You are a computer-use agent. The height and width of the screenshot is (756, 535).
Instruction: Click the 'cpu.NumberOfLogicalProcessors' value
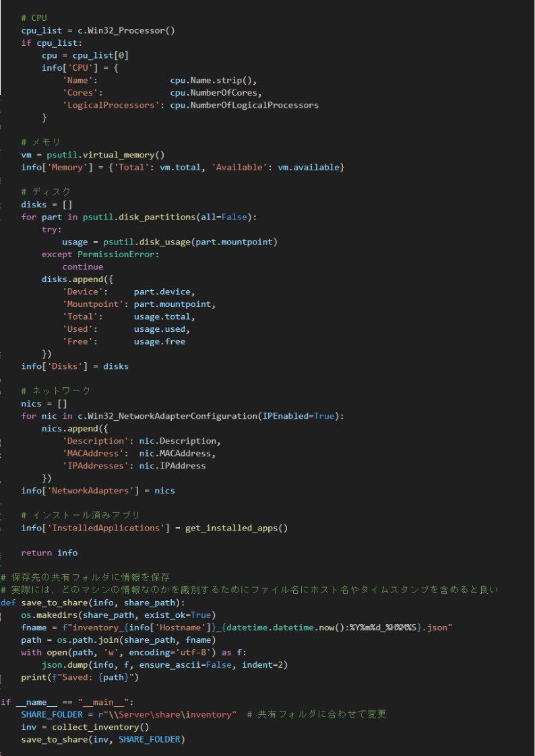click(x=244, y=105)
